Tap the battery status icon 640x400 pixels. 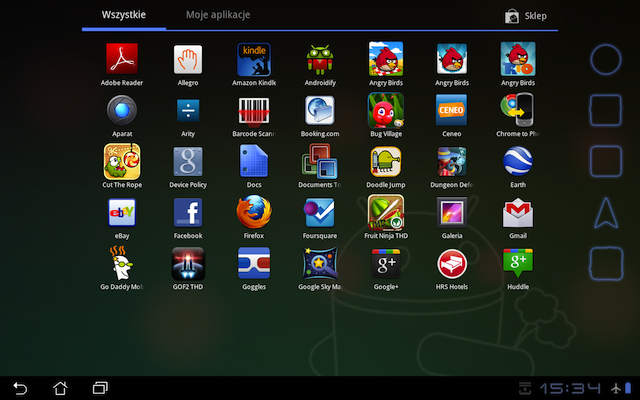point(628,388)
